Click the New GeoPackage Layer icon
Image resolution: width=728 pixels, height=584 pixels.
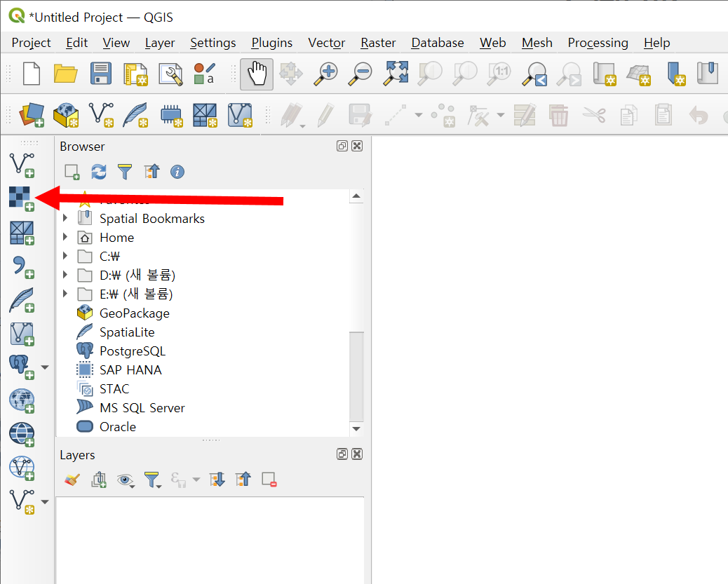pos(66,115)
